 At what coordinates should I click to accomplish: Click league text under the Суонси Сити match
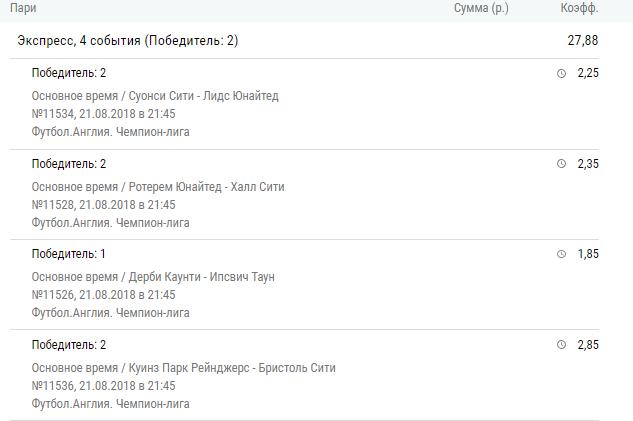[111, 132]
